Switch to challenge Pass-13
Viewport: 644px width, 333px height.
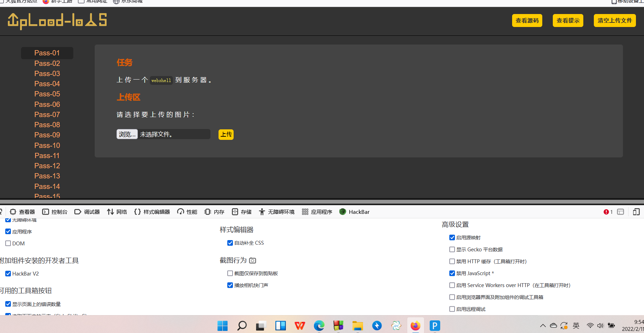pyautogui.click(x=47, y=176)
